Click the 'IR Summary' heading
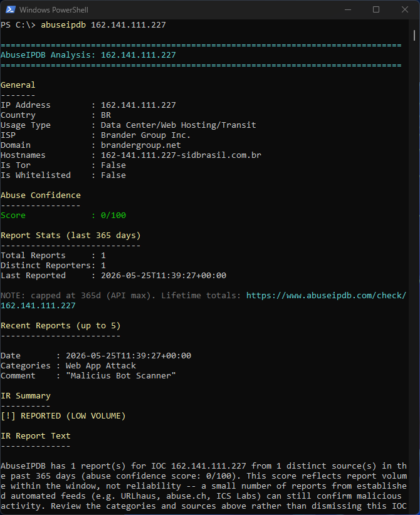 tap(25, 396)
